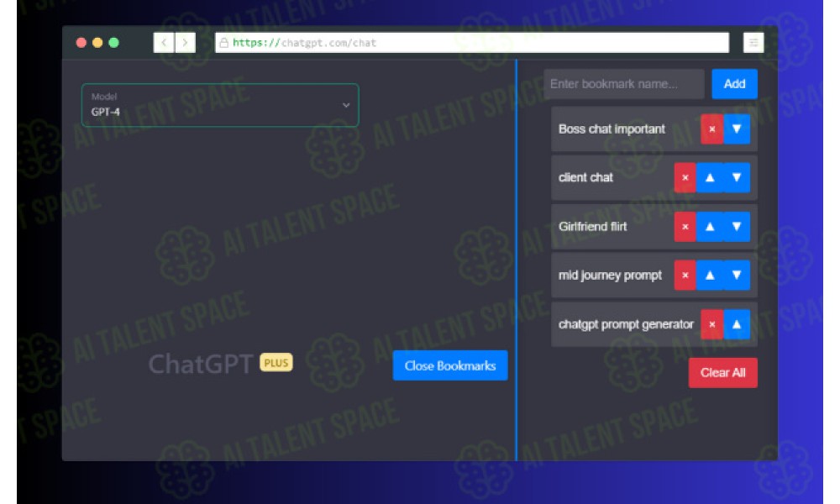Delete the mid journey prompt bookmark
The height and width of the screenshot is (504, 840).
[685, 276]
